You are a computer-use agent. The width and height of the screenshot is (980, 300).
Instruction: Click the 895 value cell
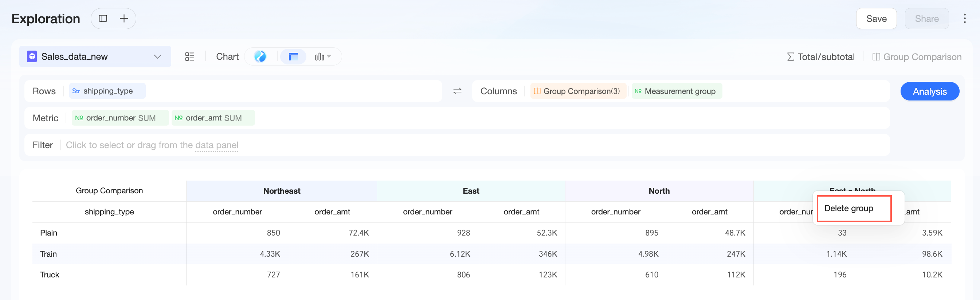coord(652,233)
